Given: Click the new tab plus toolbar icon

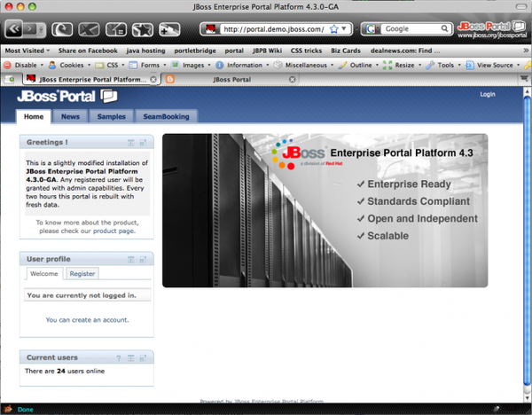Looking at the screenshot, I should point(169,29).
